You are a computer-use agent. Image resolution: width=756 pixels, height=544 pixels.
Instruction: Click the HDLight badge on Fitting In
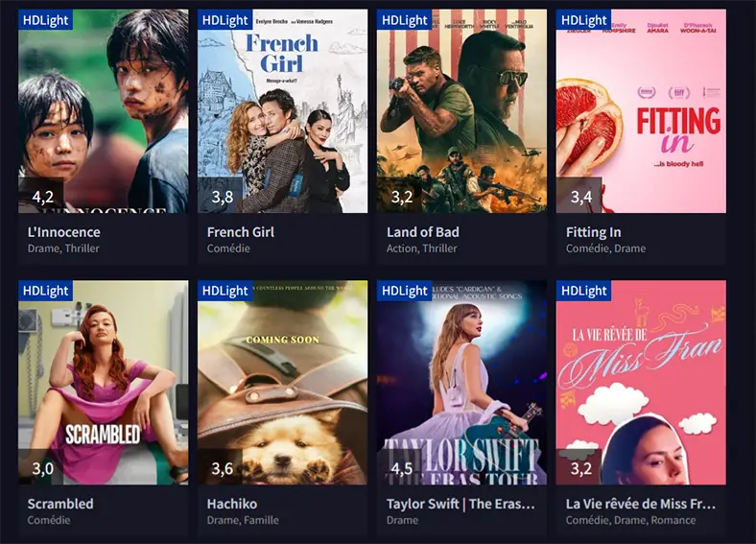click(x=584, y=20)
